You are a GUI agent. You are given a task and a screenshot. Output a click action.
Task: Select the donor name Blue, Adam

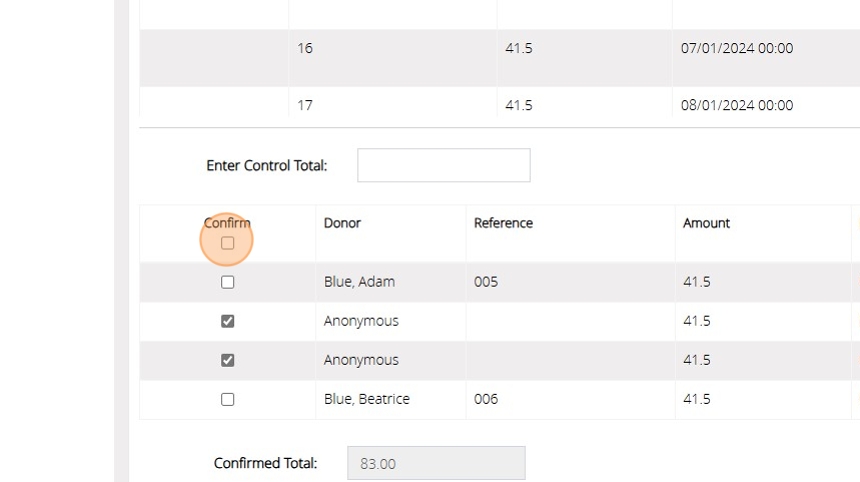pyautogui.click(x=359, y=282)
